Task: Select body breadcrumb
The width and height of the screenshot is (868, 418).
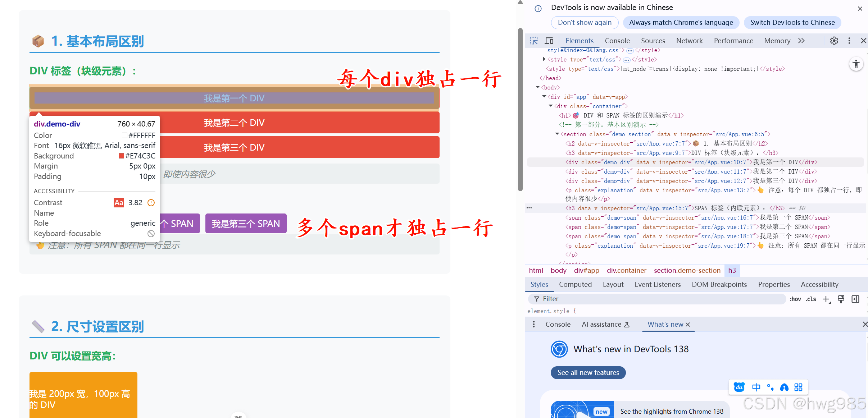Action: click(x=558, y=270)
